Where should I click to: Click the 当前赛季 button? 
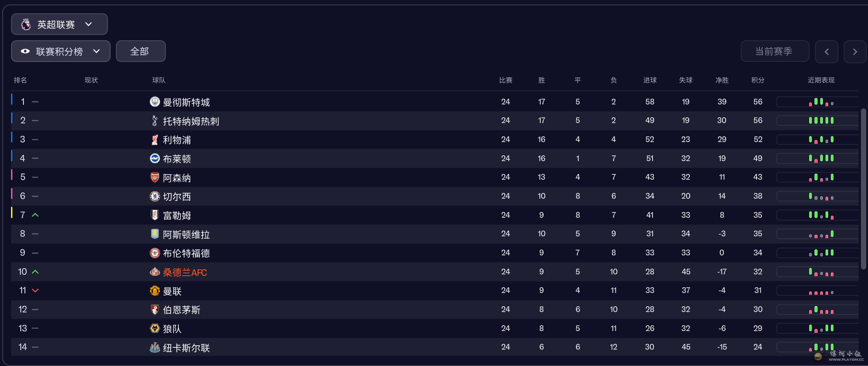pyautogui.click(x=774, y=51)
